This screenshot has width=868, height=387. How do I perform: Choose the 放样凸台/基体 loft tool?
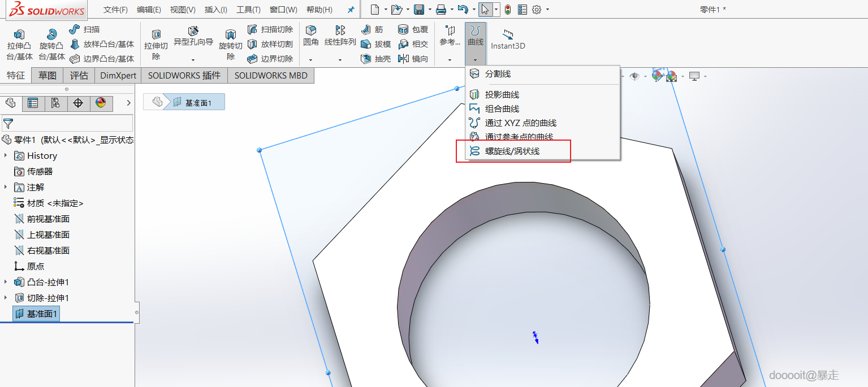[x=102, y=44]
